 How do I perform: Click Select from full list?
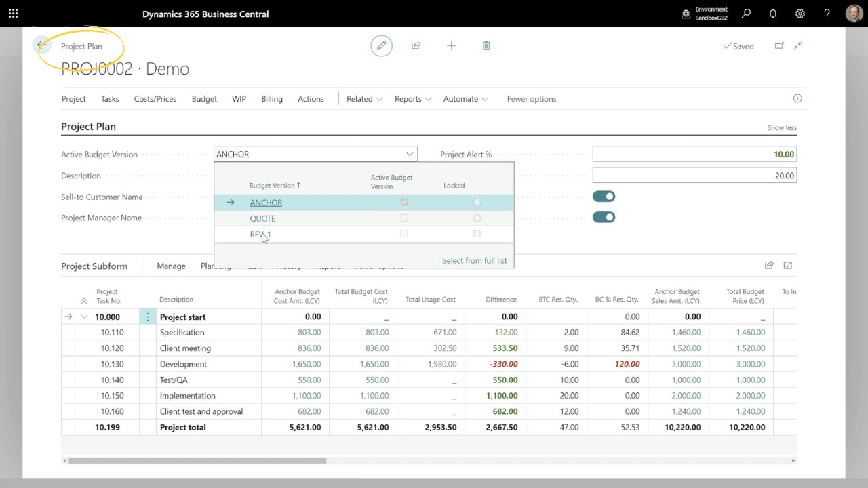(x=474, y=260)
